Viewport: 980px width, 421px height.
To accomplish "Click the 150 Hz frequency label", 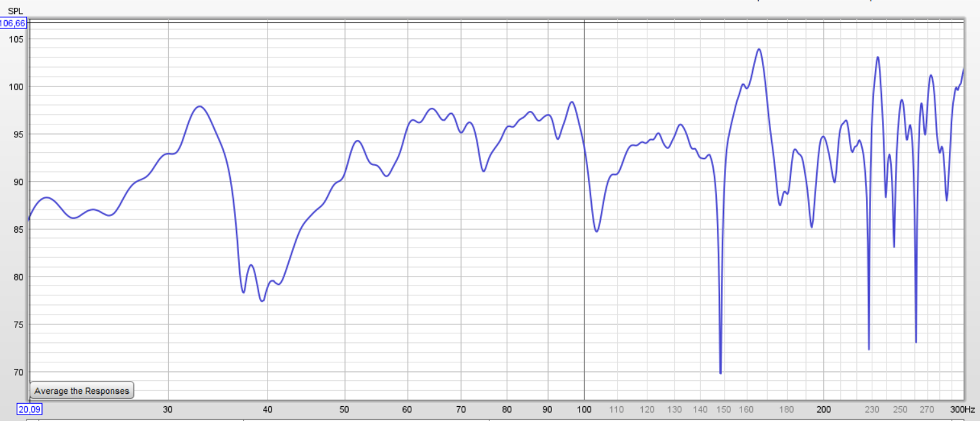I will pos(724,409).
